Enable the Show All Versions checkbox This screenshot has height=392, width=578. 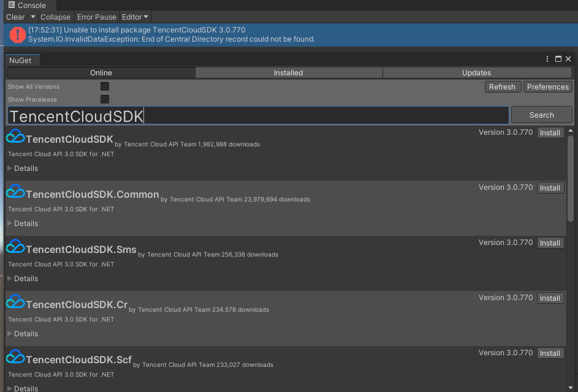pyautogui.click(x=104, y=86)
